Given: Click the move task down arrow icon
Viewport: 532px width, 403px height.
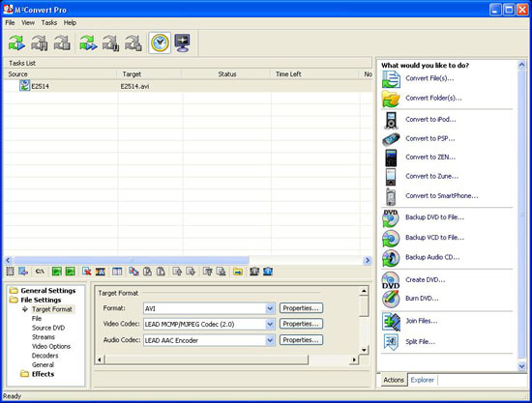Looking at the screenshot, I should (191, 272).
